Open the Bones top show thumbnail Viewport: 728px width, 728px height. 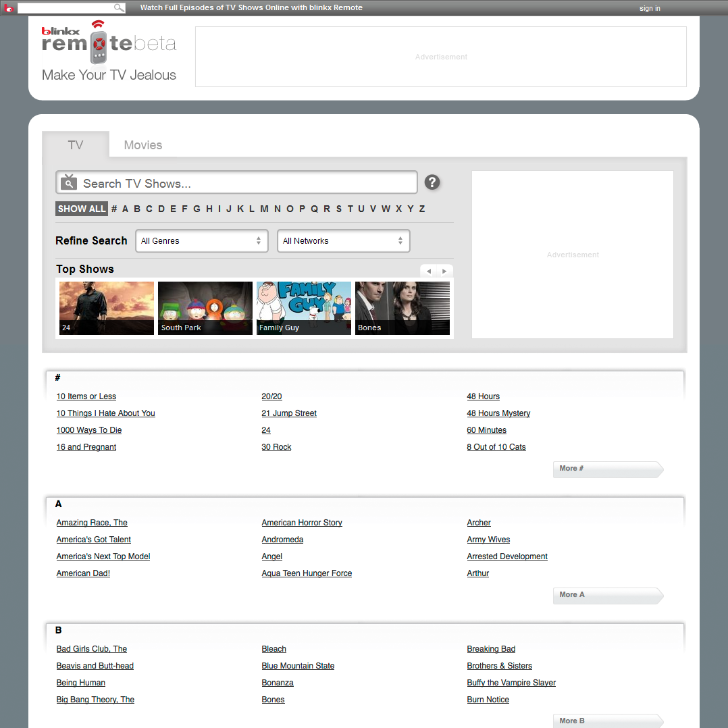(402, 308)
